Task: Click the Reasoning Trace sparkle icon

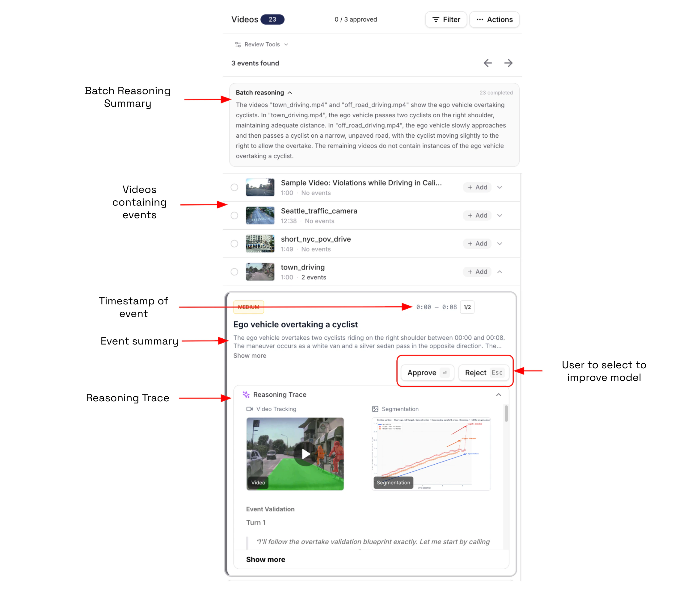Action: [x=246, y=395]
